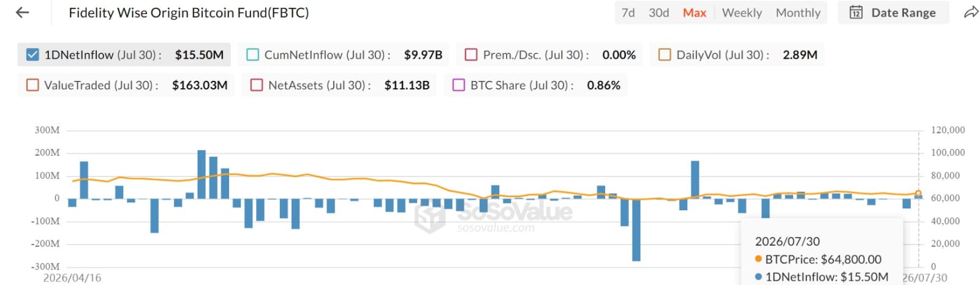Toggle the Prem./Dsc. checkbox
The height and width of the screenshot is (285, 980).
[471, 55]
